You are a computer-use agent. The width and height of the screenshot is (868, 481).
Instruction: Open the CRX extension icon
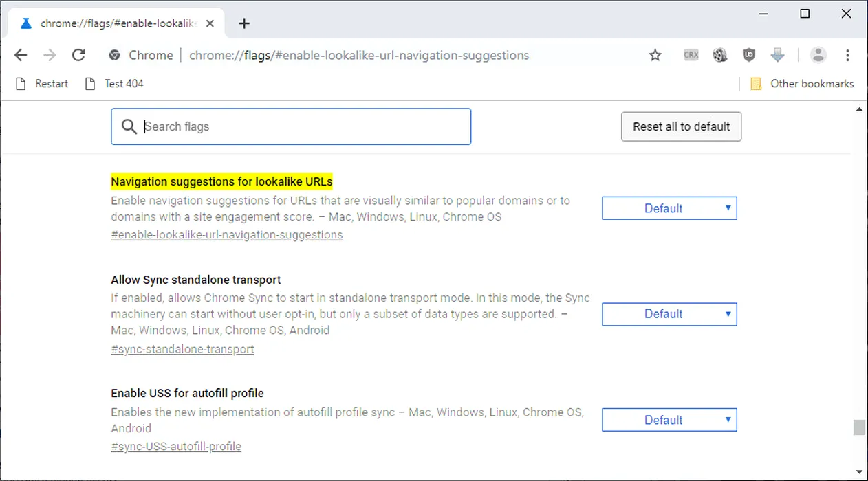[691, 55]
